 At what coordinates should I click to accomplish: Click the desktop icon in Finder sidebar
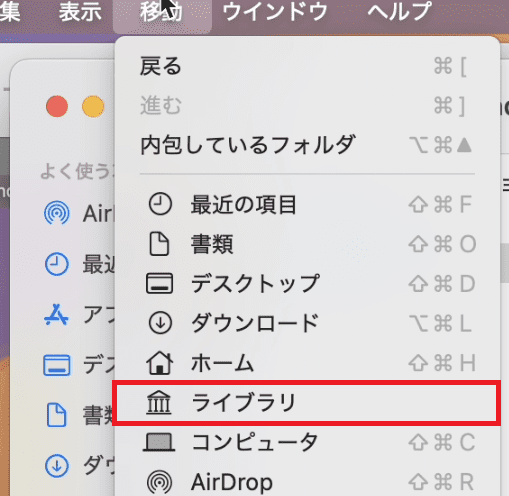click(x=57, y=365)
